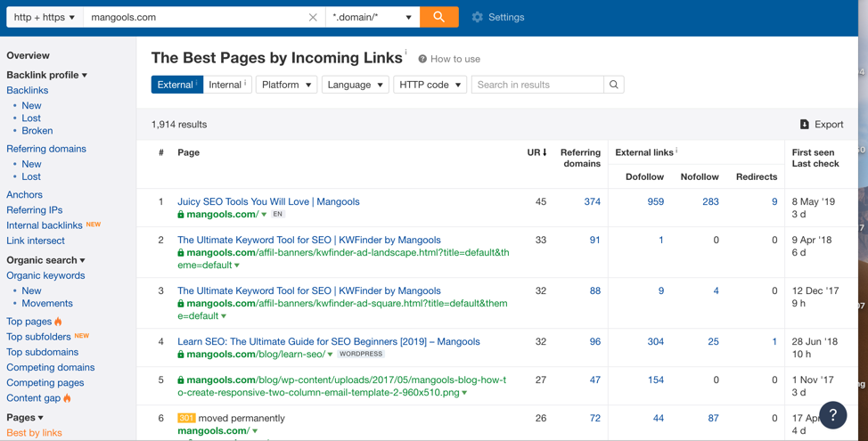
Task: Open Top subfolders report
Action: click(38, 337)
